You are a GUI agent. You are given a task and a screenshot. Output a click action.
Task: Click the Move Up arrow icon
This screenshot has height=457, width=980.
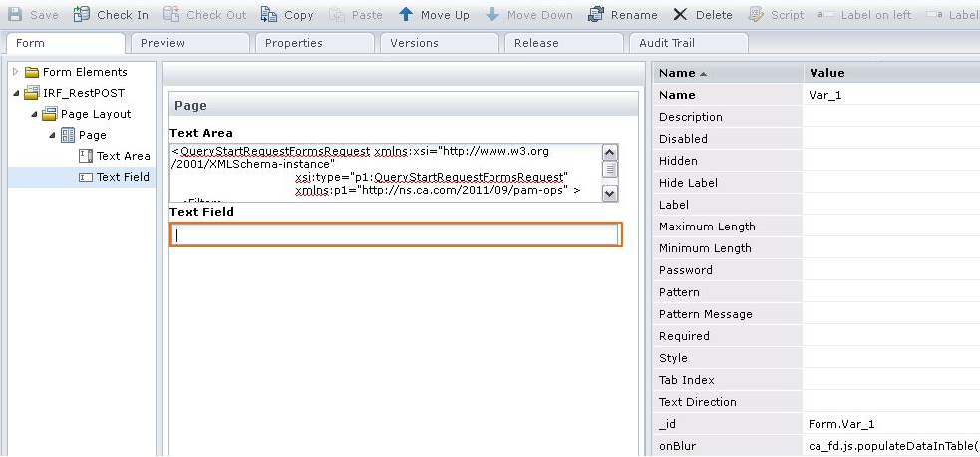[x=405, y=15]
